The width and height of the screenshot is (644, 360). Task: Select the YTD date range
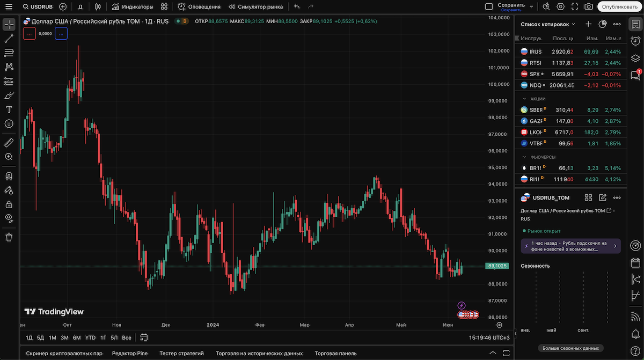click(90, 337)
